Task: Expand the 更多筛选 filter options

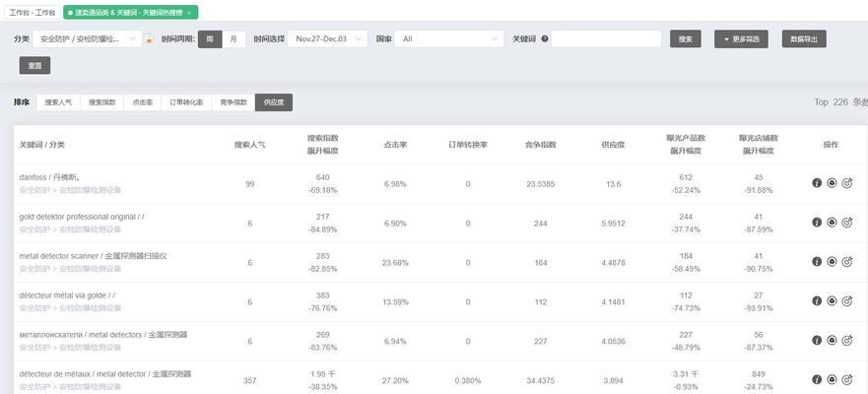Action: pos(741,38)
